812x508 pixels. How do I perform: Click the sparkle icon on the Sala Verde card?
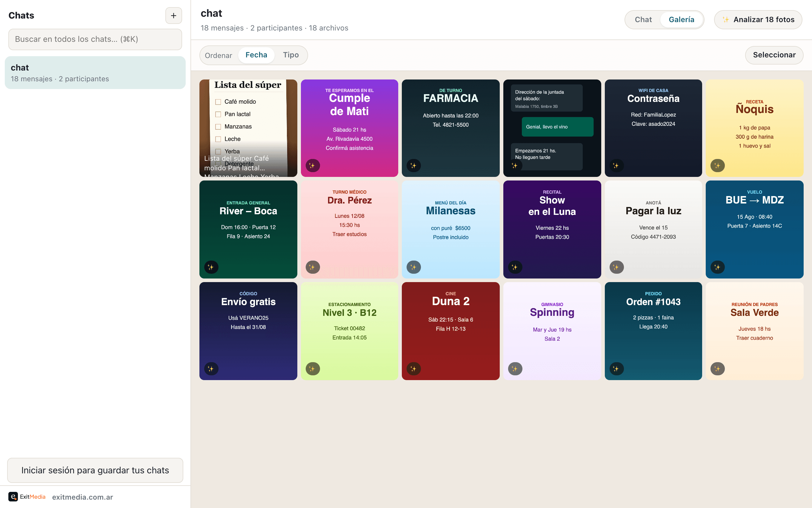717,368
